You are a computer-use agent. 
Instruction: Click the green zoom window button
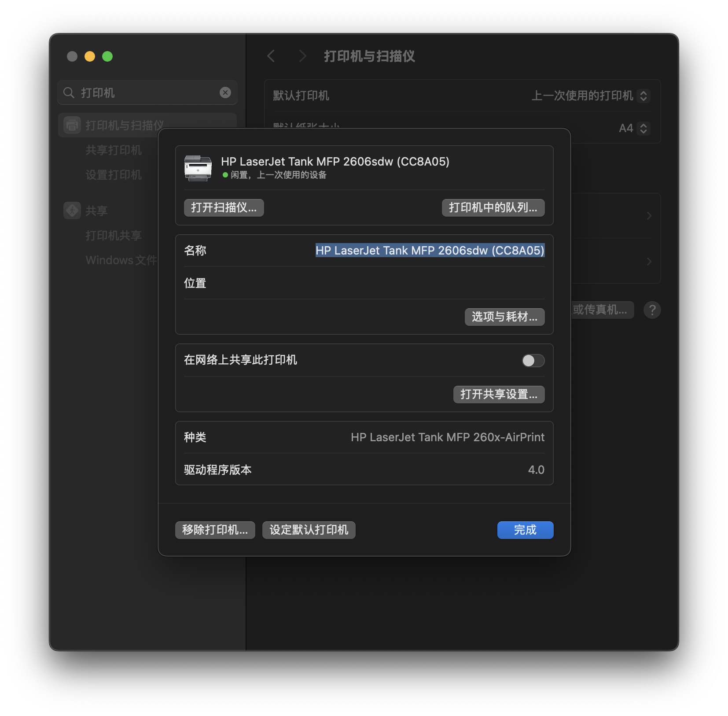coord(107,56)
